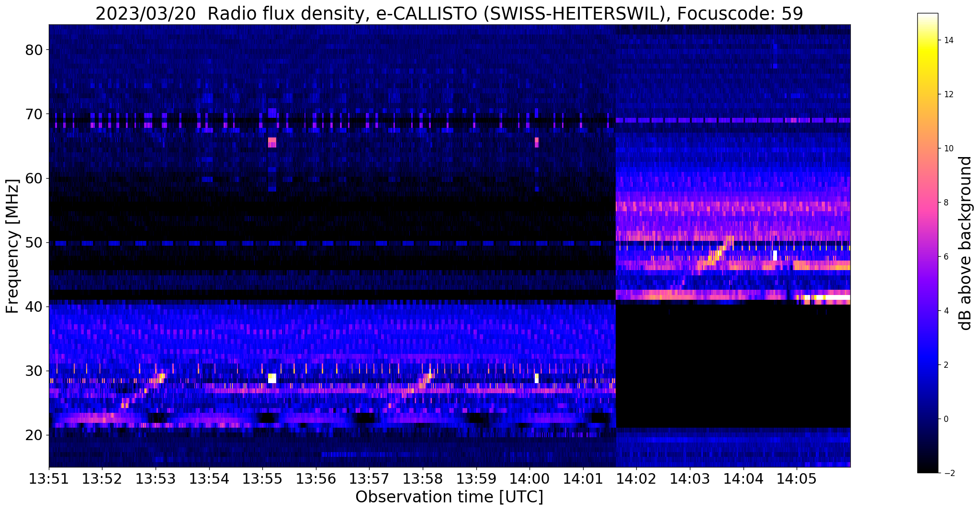Viewport: 980px width, 511px height.
Task: Click the 20 frequency tick label
Action: (x=34, y=435)
